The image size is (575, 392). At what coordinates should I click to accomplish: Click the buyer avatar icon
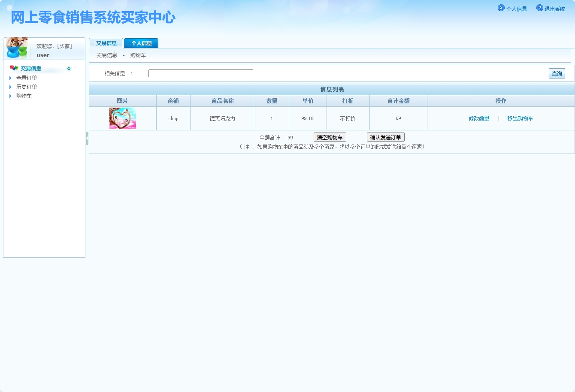click(x=16, y=48)
